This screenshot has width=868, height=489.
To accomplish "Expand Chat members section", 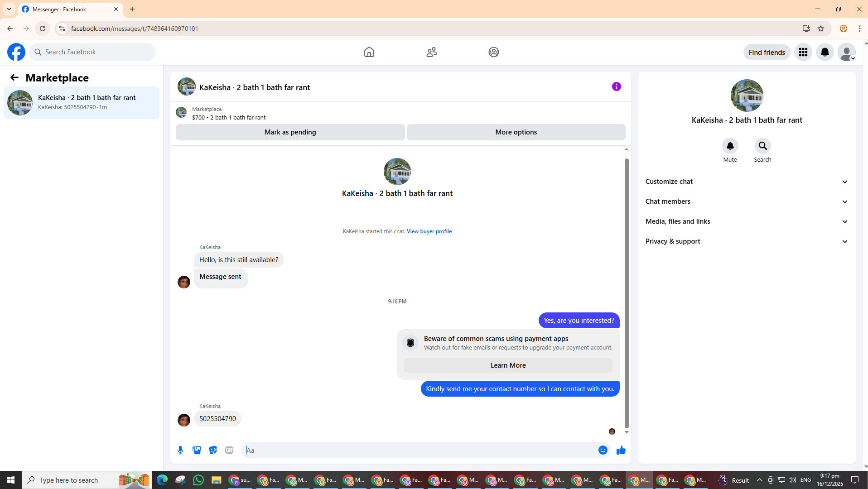I will coord(747,201).
